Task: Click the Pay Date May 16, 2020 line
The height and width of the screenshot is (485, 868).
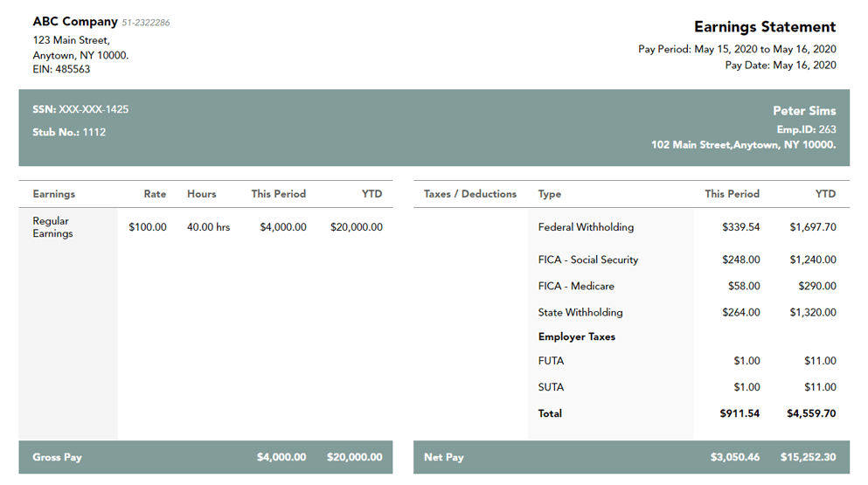Action: 781,65
